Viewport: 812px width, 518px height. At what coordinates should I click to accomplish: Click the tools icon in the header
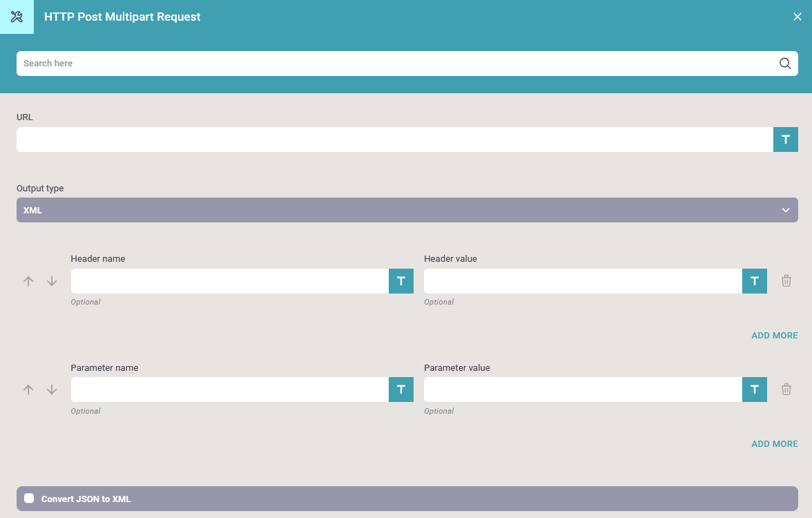pos(17,17)
